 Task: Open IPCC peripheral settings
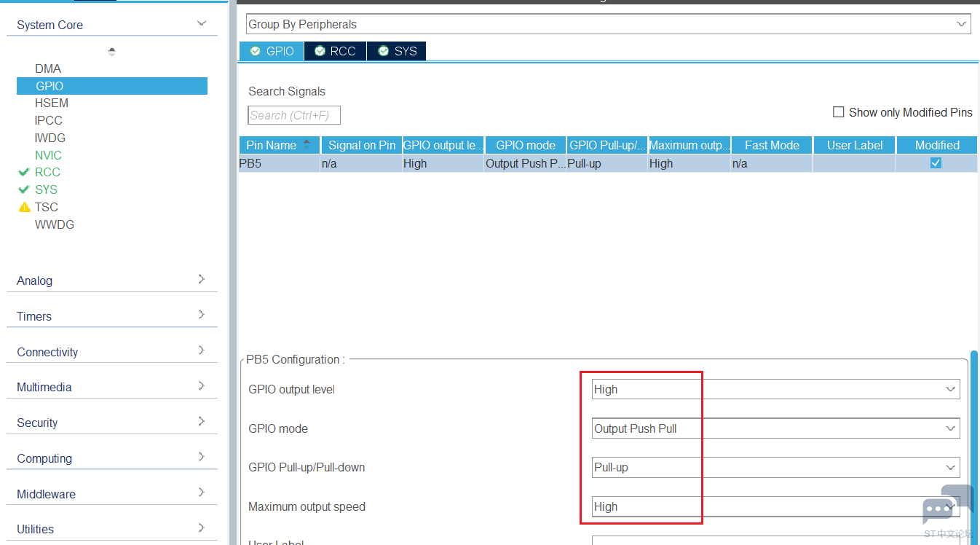point(49,120)
